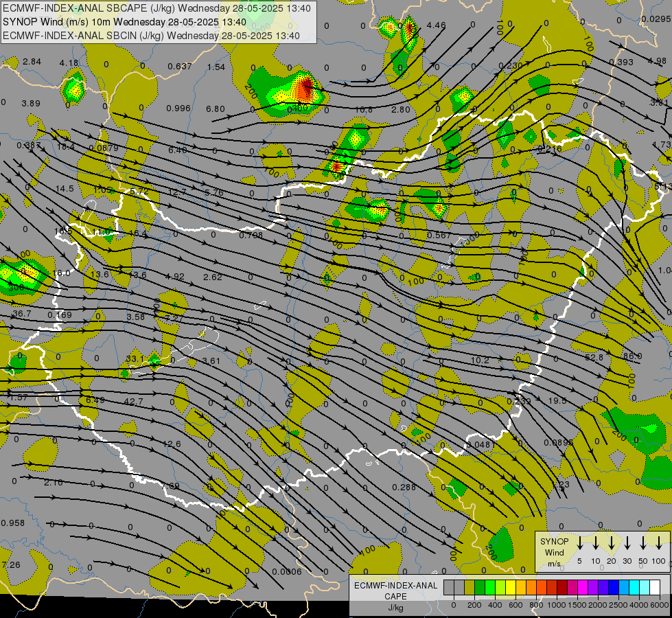Click the CIN value '6.49' on map
672x618 pixels.
[95, 400]
